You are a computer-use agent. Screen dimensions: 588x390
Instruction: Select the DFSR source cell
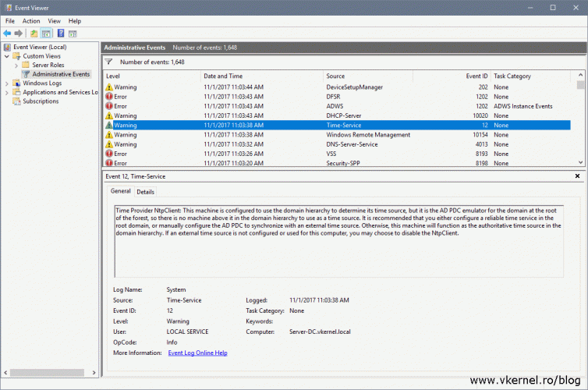pyautogui.click(x=333, y=97)
